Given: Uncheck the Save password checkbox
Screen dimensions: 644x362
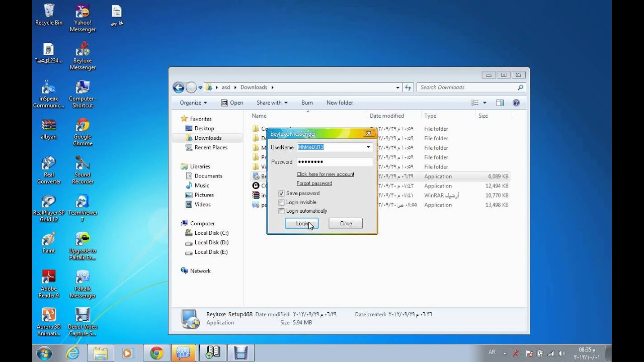Looking at the screenshot, I should (x=281, y=193).
